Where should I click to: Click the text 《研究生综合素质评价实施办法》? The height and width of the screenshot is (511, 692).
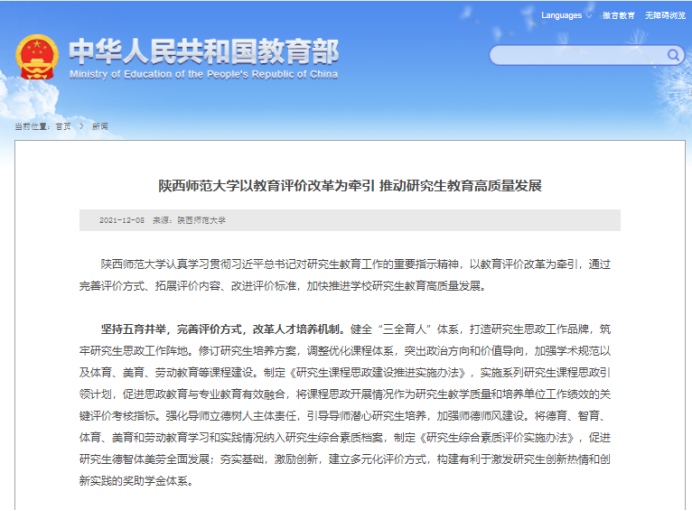click(x=496, y=438)
